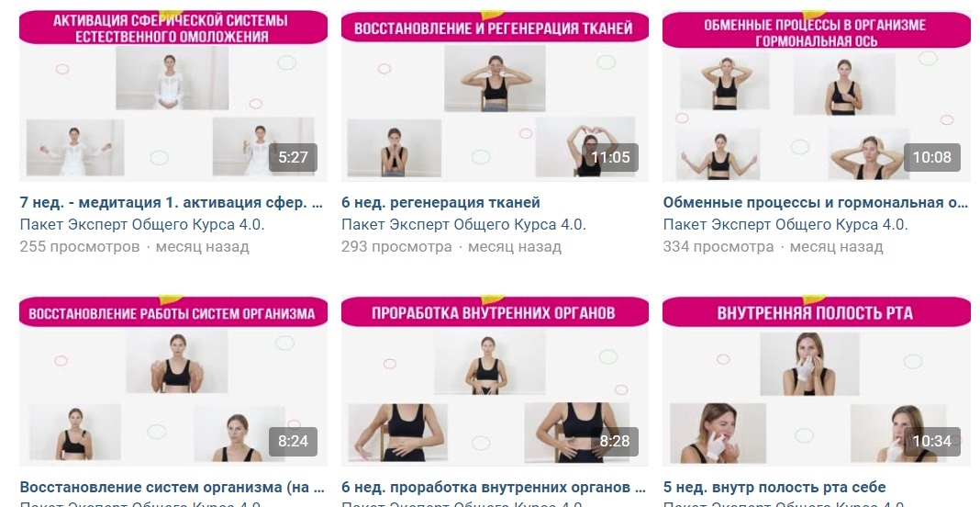Click the 8:28 duration badge
Viewport: 980px width, 507px height.
click(615, 441)
